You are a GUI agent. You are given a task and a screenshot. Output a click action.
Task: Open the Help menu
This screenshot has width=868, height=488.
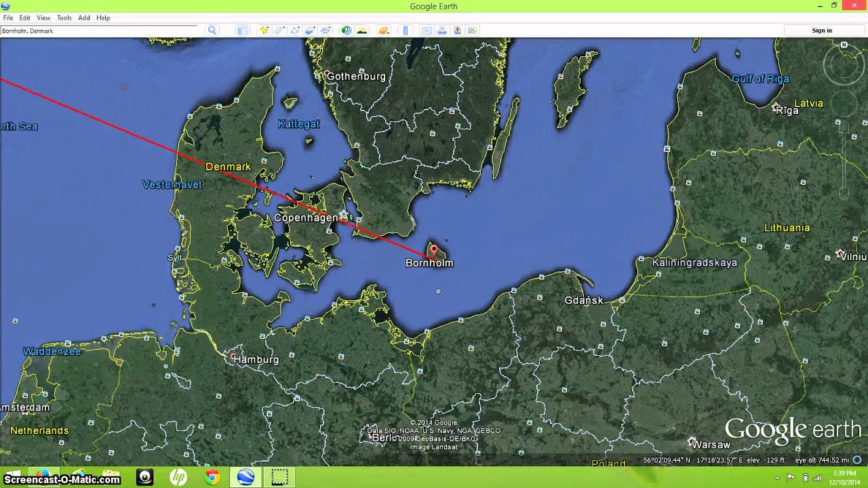tap(103, 18)
